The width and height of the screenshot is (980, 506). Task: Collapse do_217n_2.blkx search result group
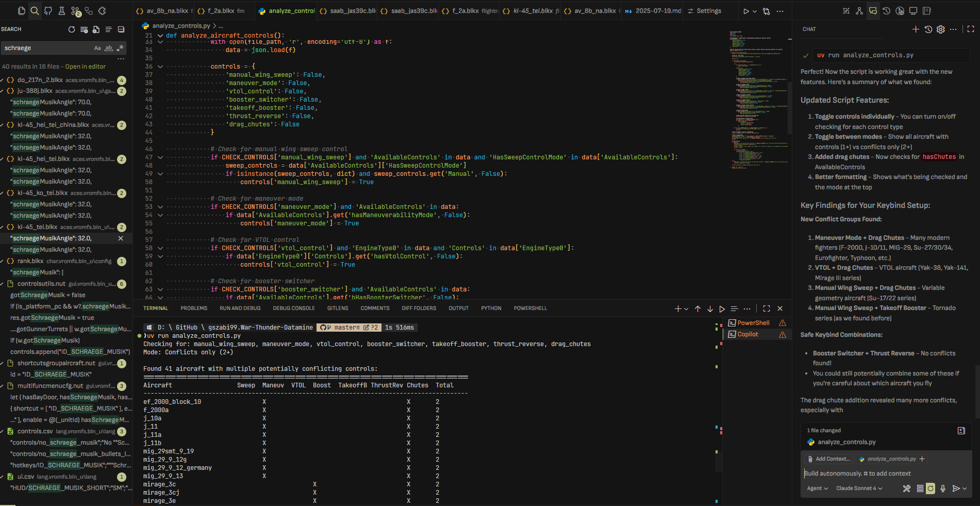click(x=3, y=80)
